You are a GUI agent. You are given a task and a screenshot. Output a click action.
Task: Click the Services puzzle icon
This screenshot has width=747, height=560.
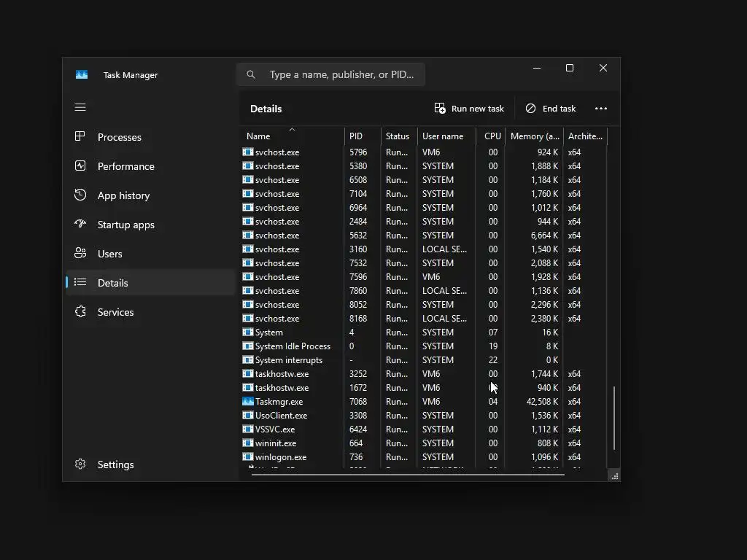pyautogui.click(x=80, y=311)
